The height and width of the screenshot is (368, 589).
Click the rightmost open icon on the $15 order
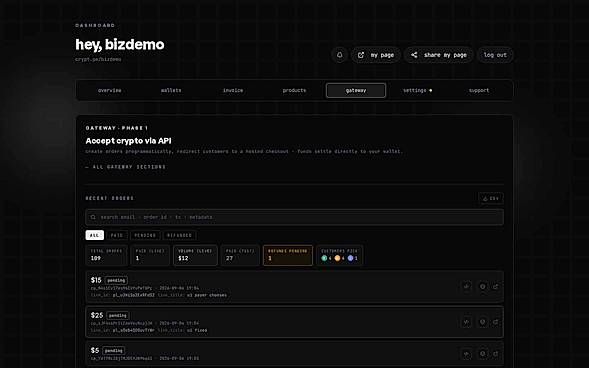496,286
